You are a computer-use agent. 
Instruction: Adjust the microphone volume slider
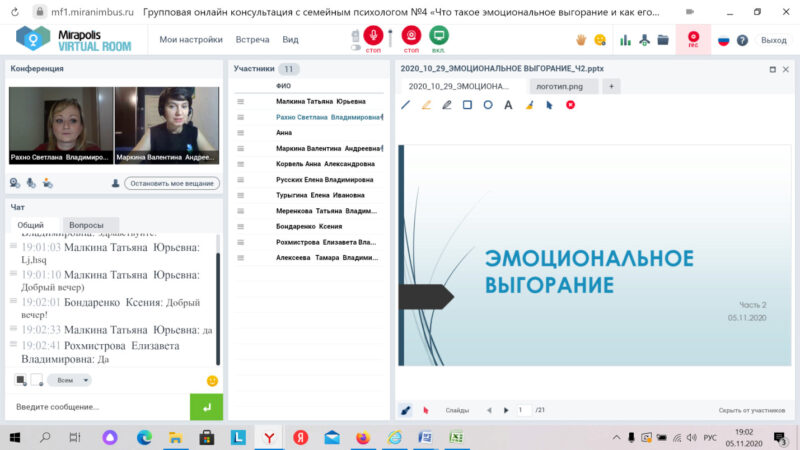(390, 38)
